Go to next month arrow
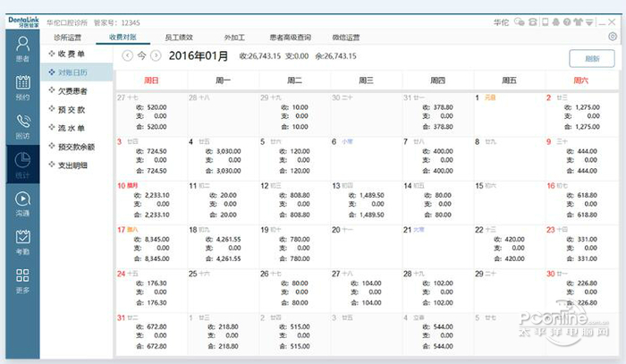Viewport: 626px width, 364px height. [x=156, y=55]
